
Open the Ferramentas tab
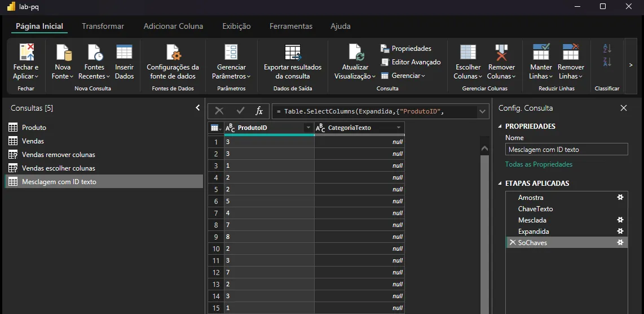[291, 27]
